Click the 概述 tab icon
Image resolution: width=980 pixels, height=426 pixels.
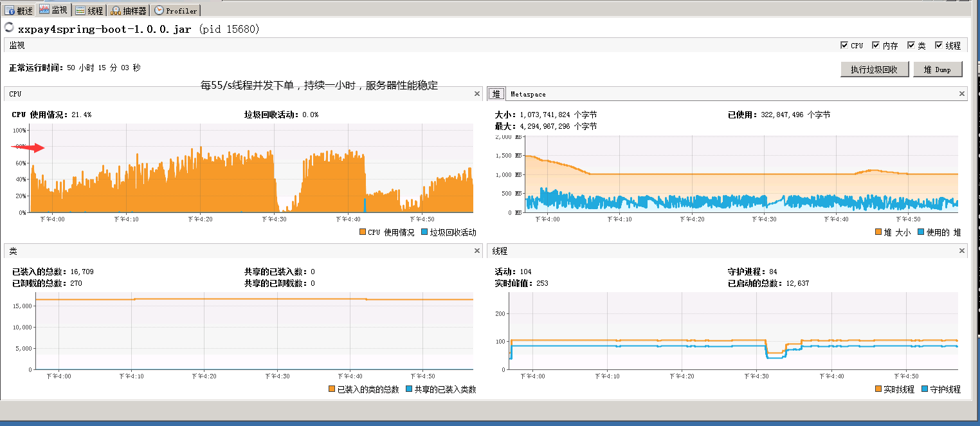tap(10, 10)
